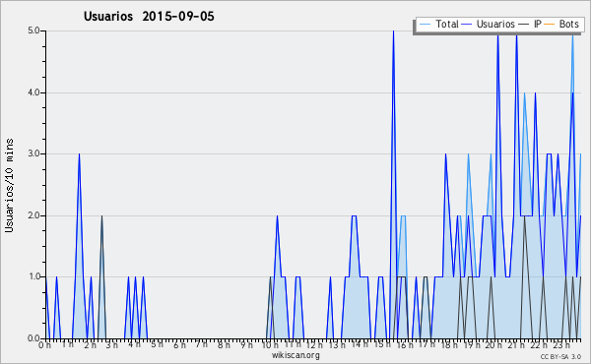Click the x-axis label '5 h'

[158, 344]
